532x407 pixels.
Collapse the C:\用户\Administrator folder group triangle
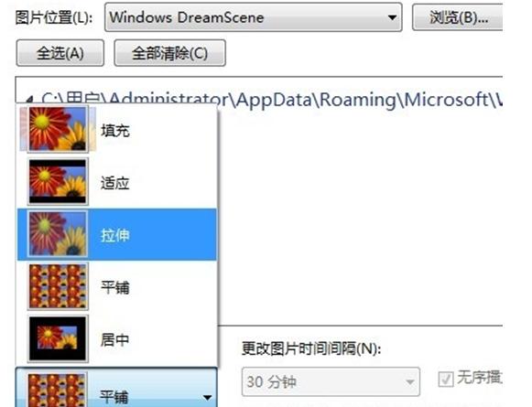point(29,100)
